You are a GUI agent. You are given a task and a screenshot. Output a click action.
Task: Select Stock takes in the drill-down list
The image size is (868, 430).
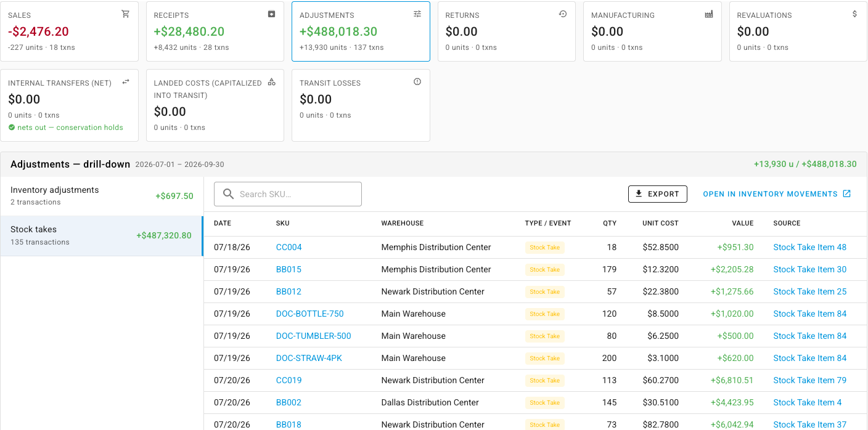point(102,235)
